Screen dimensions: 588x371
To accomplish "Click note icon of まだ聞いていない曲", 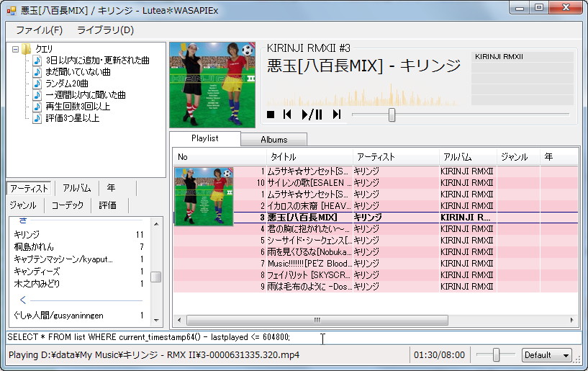I will point(37,72).
